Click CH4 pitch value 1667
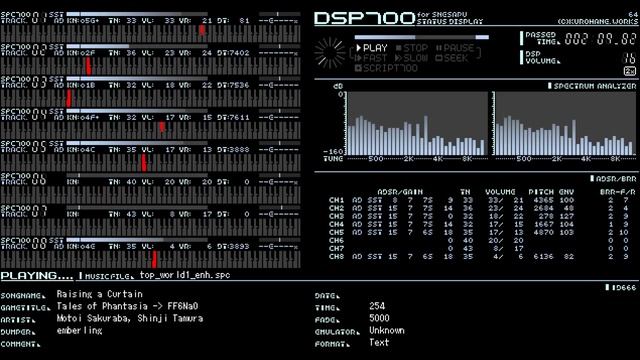 543,224
